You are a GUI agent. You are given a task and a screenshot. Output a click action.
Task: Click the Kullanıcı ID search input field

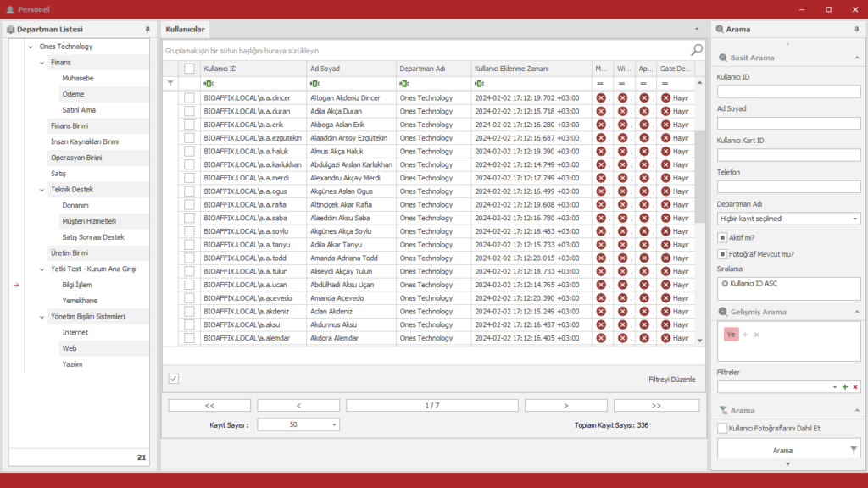click(789, 91)
